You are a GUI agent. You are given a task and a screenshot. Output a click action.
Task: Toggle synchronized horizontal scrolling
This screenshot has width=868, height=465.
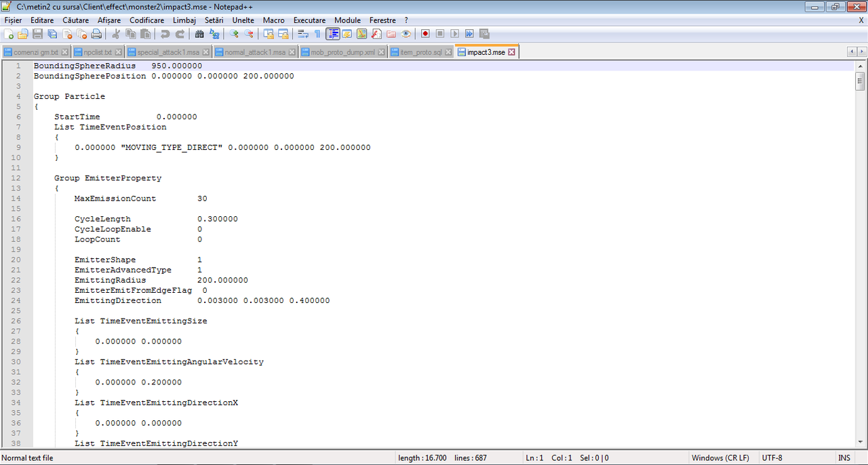pyautogui.click(x=283, y=34)
